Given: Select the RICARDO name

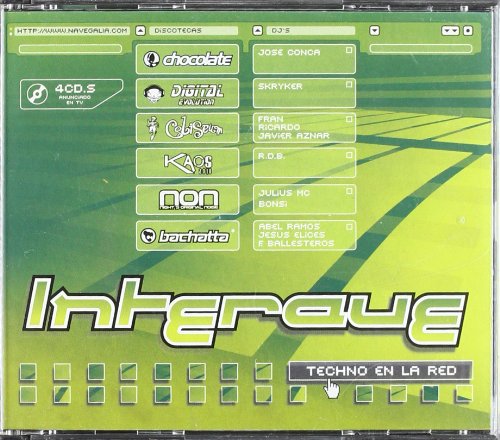Looking at the screenshot, I should (279, 127).
